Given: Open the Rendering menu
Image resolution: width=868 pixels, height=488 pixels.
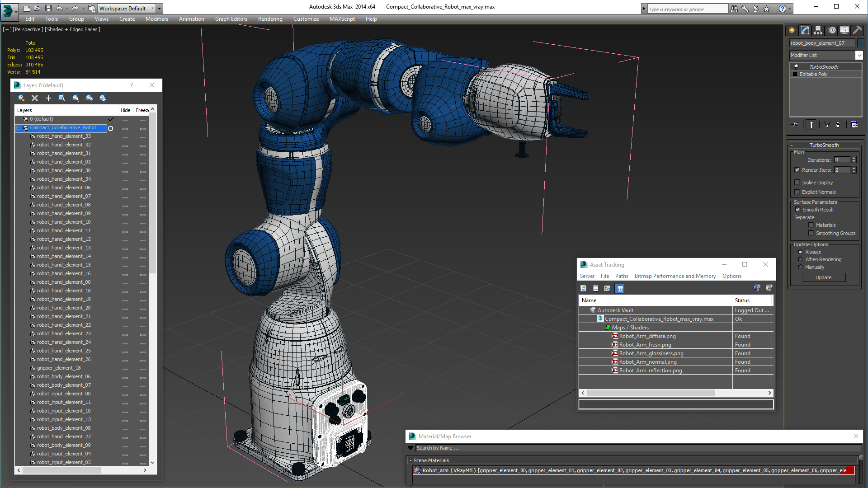Looking at the screenshot, I should click(x=270, y=19).
